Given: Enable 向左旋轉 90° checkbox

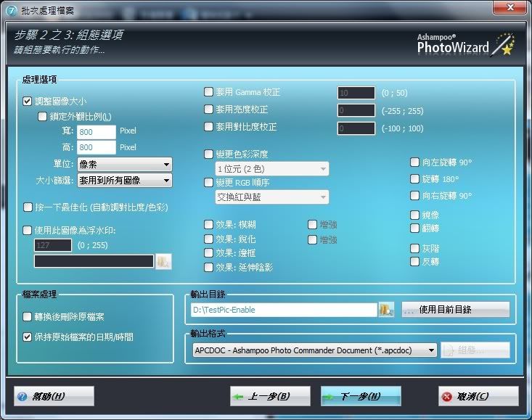Looking at the screenshot, I should 414,162.
